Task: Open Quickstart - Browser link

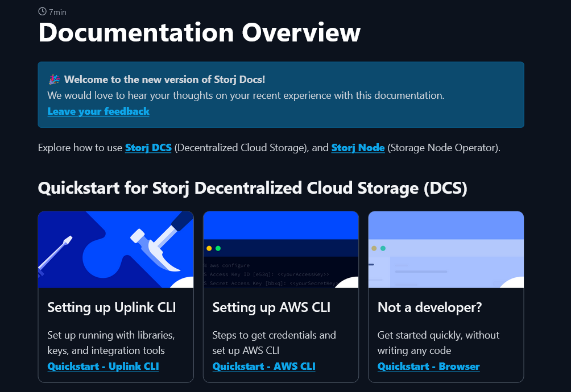Action: 429,366
